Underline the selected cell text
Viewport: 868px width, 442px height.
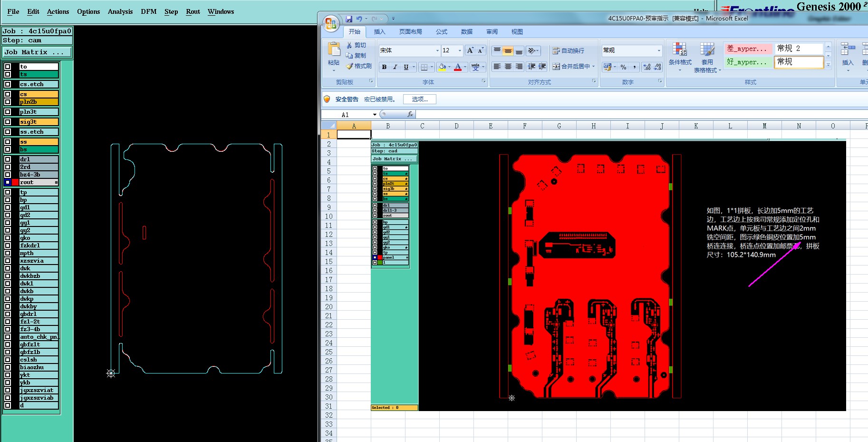406,67
